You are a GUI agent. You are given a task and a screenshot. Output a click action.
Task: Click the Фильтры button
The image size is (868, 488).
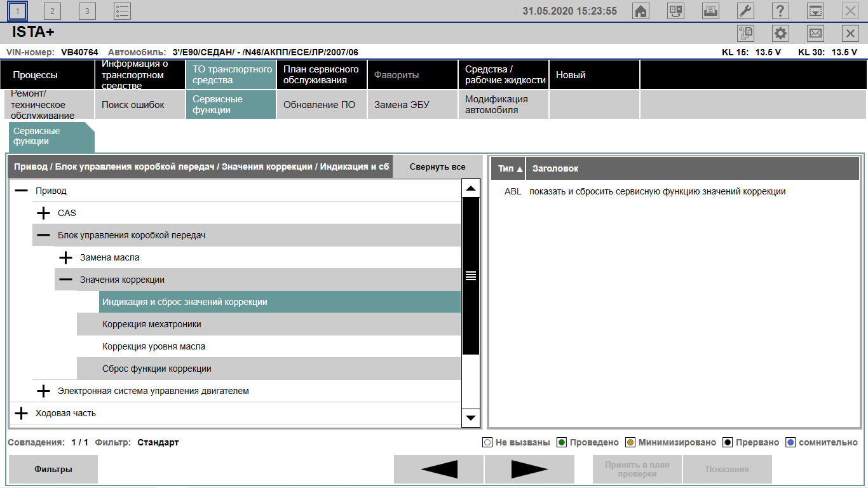[53, 470]
